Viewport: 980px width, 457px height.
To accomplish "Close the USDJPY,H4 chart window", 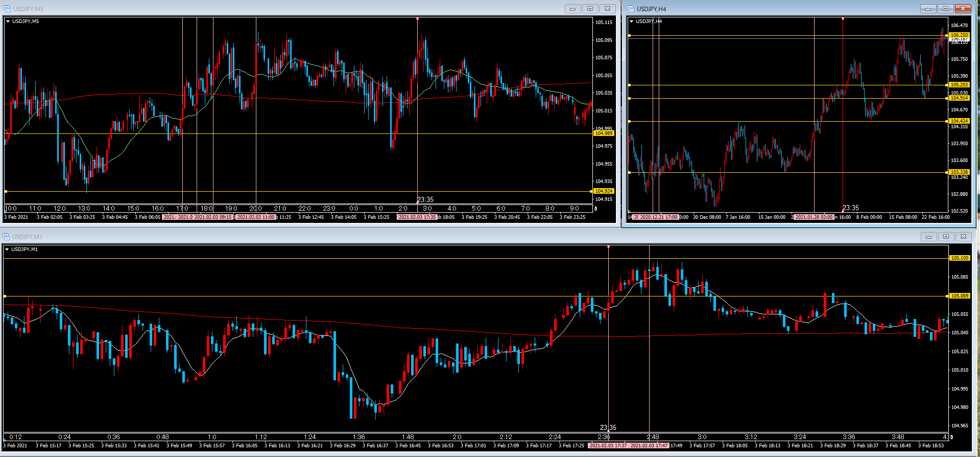I will [963, 9].
